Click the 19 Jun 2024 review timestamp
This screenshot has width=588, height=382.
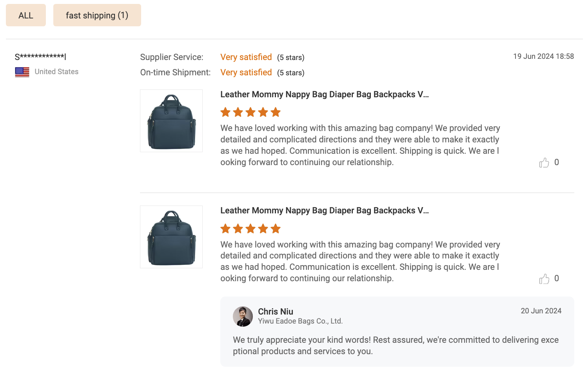point(543,56)
